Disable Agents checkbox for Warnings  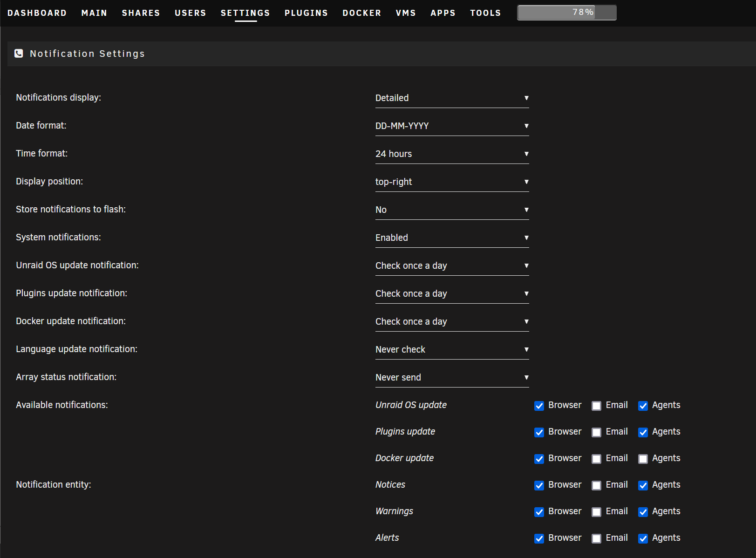coord(643,512)
